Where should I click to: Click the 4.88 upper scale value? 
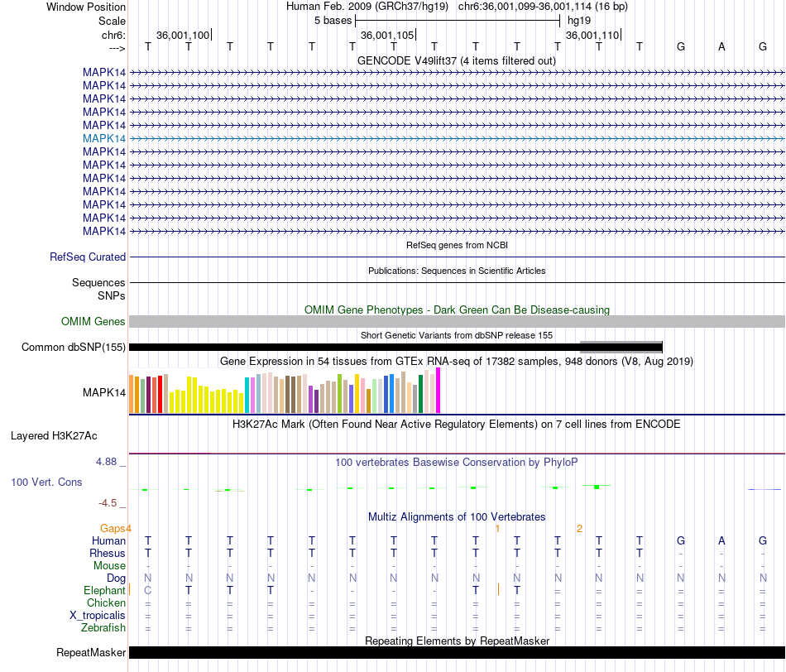(x=106, y=461)
